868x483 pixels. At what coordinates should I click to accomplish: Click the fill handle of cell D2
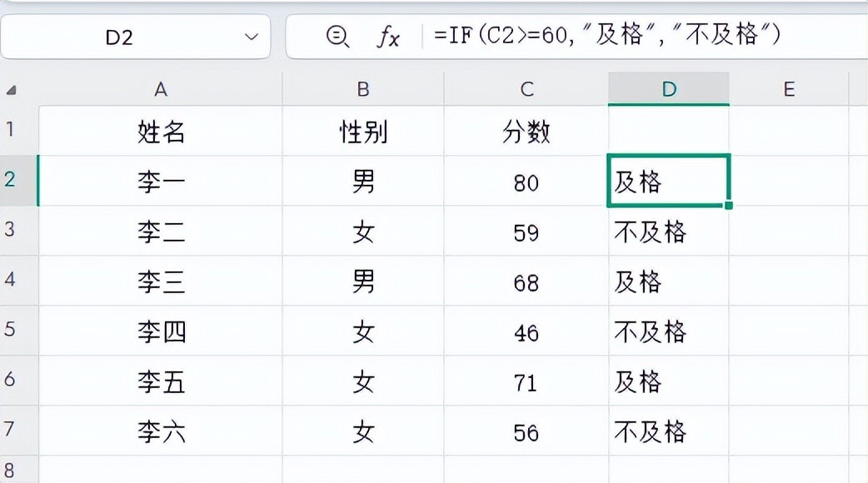tap(729, 205)
